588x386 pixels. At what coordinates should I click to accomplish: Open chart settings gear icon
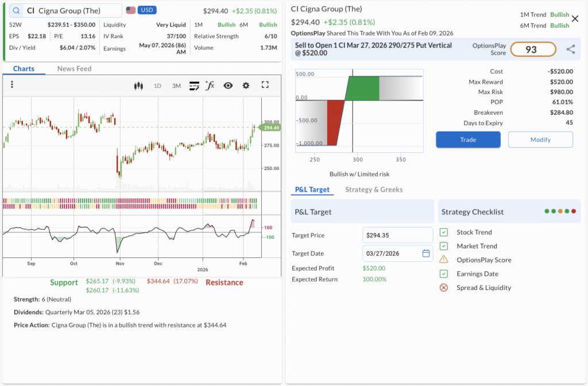pos(246,86)
